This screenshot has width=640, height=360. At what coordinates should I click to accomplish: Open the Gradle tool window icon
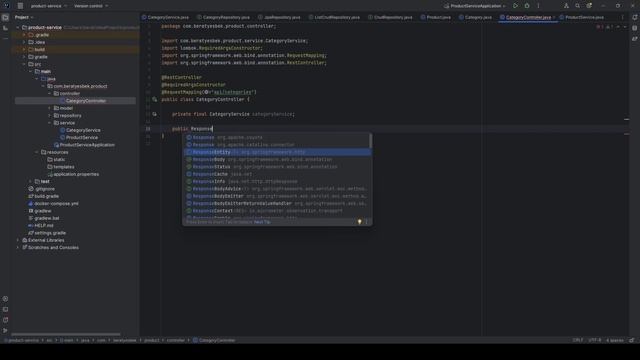coord(635,39)
